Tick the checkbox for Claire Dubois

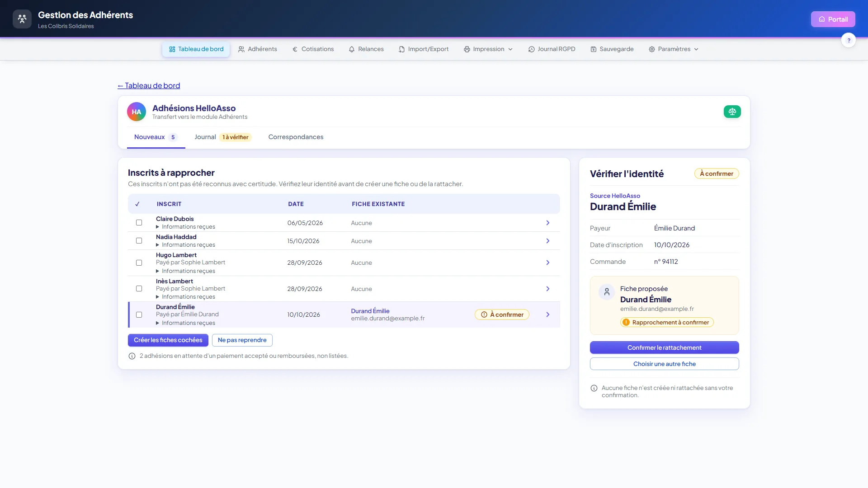(x=139, y=223)
